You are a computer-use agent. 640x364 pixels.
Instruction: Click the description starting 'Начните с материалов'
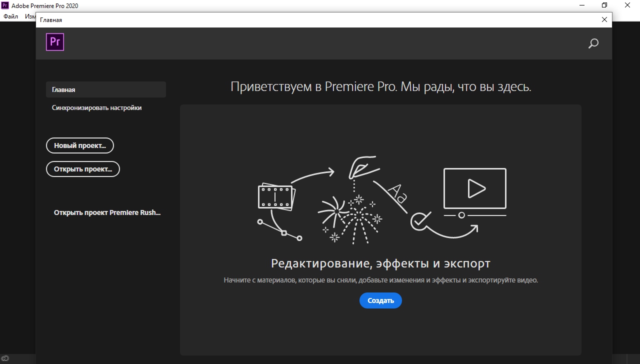click(x=380, y=280)
